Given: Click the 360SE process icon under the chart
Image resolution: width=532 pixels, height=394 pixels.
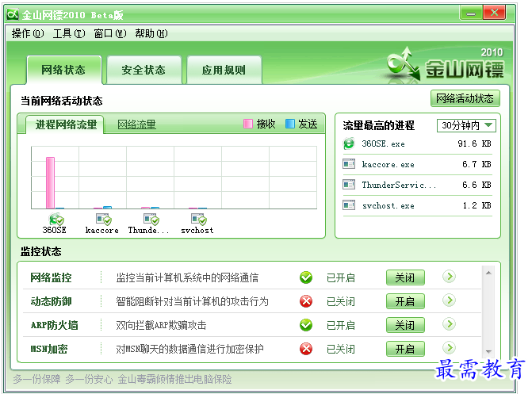Looking at the screenshot, I should pyautogui.click(x=56, y=220).
